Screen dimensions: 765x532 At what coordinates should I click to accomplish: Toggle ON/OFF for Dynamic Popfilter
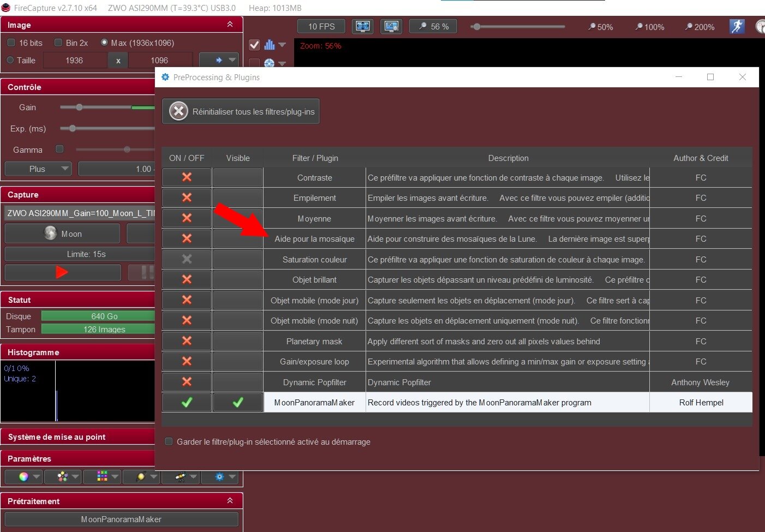click(187, 382)
